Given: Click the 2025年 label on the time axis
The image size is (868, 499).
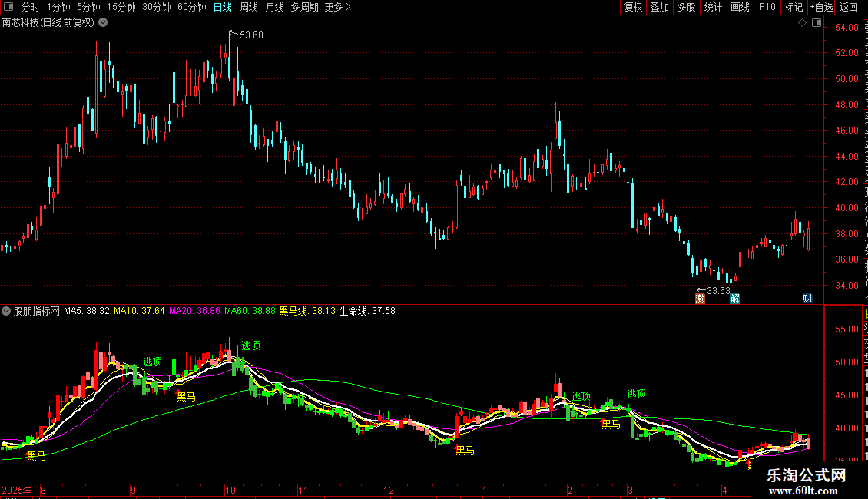Looking at the screenshot, I should coord(17,490).
